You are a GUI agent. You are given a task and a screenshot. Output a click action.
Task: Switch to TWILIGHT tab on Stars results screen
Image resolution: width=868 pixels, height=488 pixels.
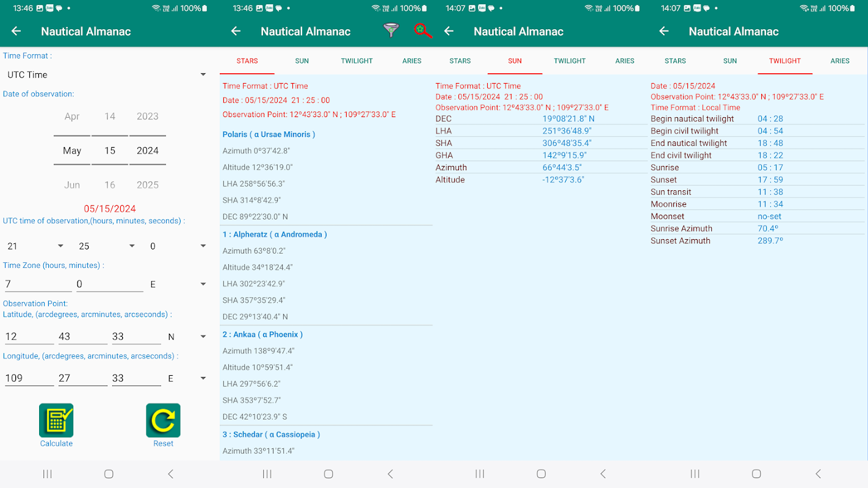[357, 61]
